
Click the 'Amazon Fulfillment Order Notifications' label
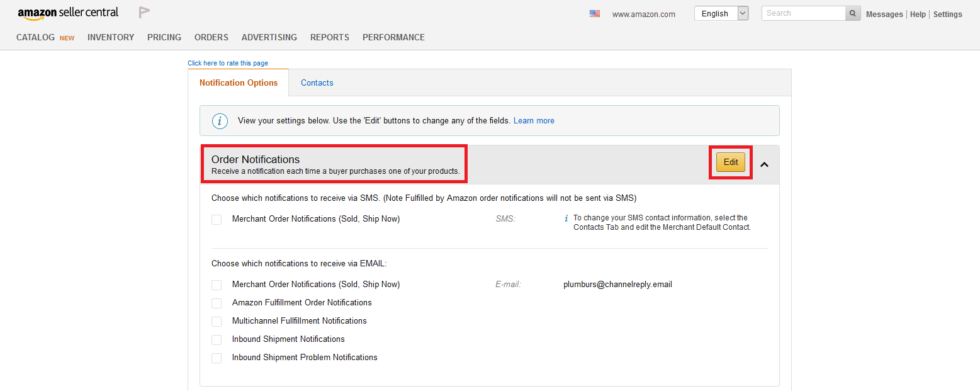[302, 303]
